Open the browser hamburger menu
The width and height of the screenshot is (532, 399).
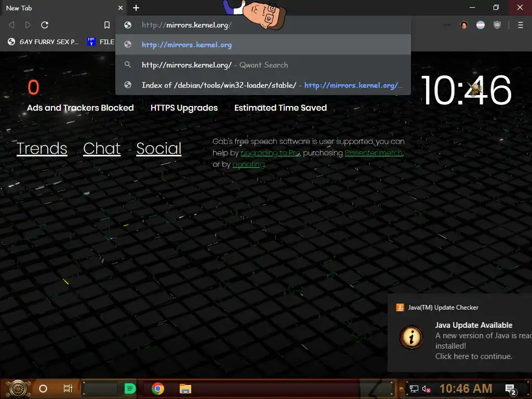tap(521, 25)
